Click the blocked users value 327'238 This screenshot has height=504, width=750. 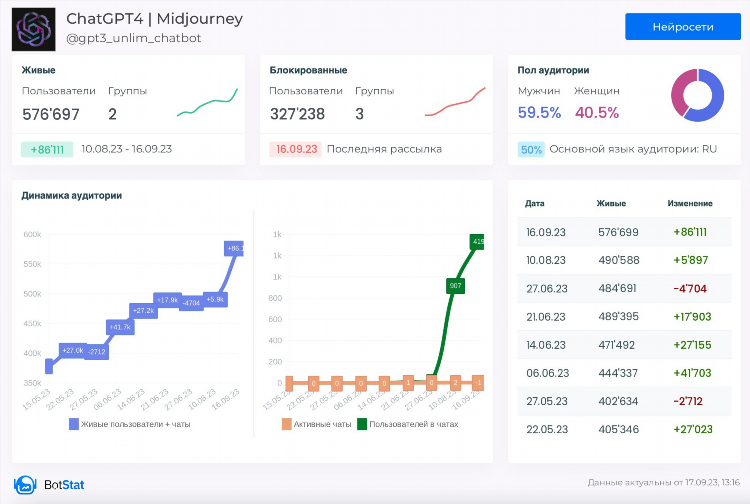297,114
